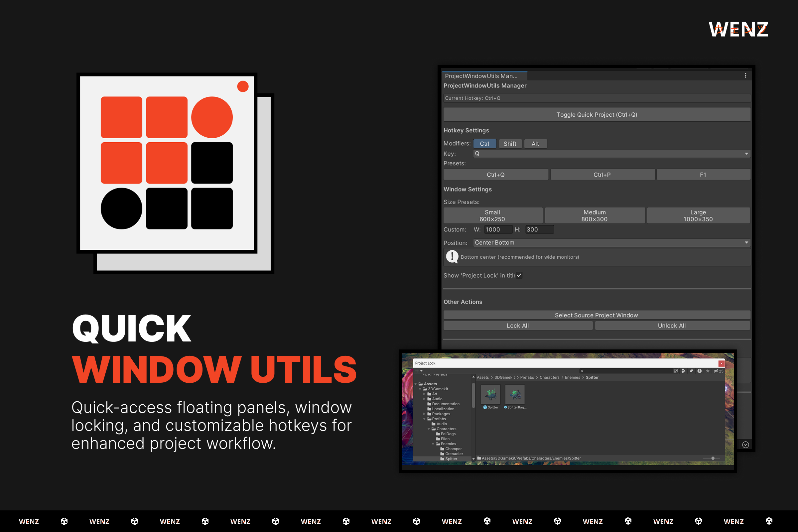The height and width of the screenshot is (532, 798).
Task: Close the Project Lock window
Action: point(722,363)
